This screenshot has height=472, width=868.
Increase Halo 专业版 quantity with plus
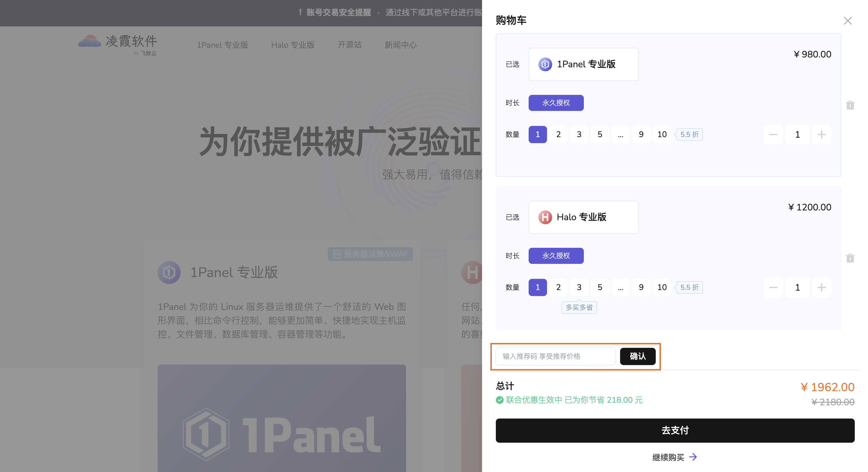pyautogui.click(x=821, y=287)
